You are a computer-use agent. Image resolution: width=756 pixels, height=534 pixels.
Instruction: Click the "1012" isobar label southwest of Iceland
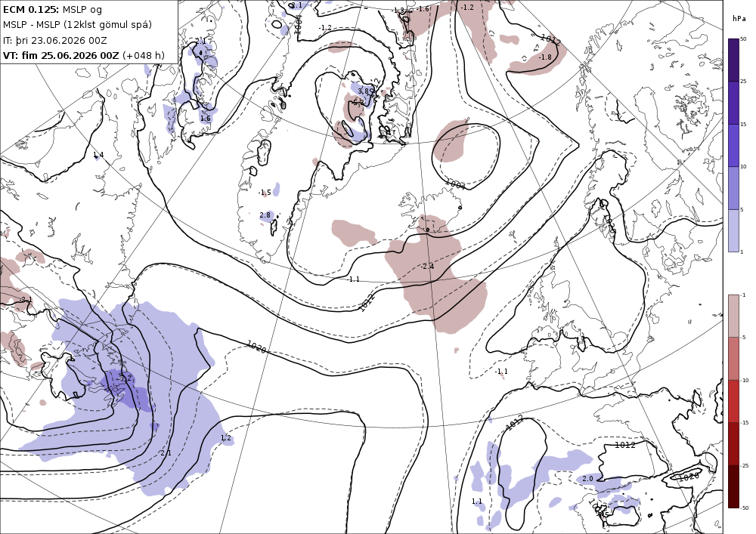point(367,304)
